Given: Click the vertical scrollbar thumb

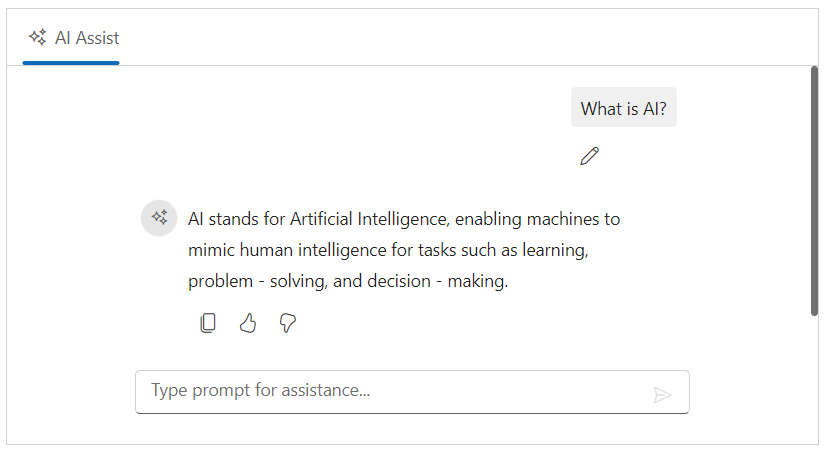Looking at the screenshot, I should (x=814, y=190).
